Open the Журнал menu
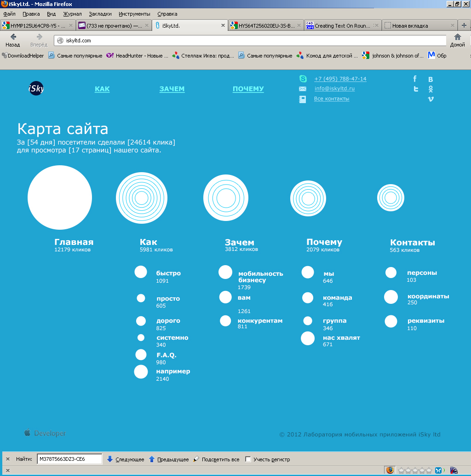 coord(73,14)
